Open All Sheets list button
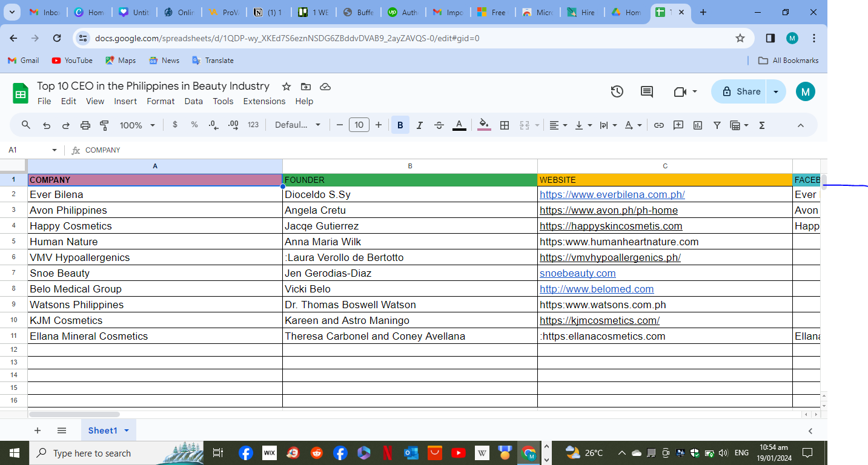 [x=62, y=430]
